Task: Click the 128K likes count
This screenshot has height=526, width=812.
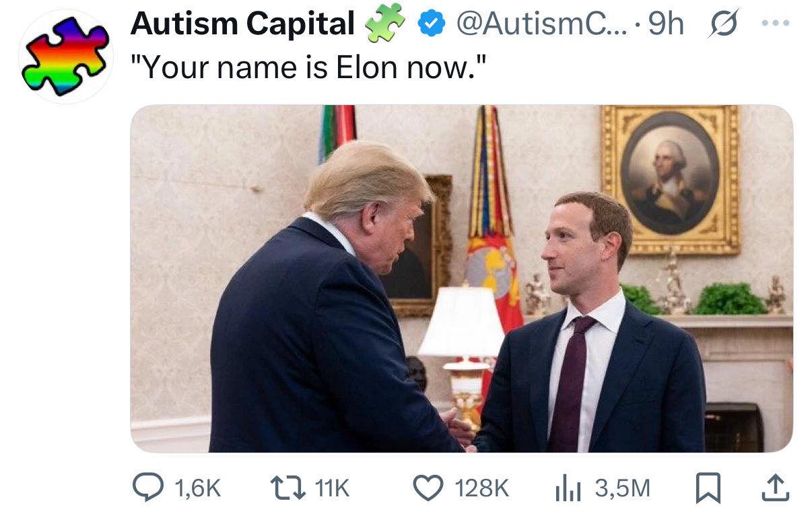Action: coord(481,488)
